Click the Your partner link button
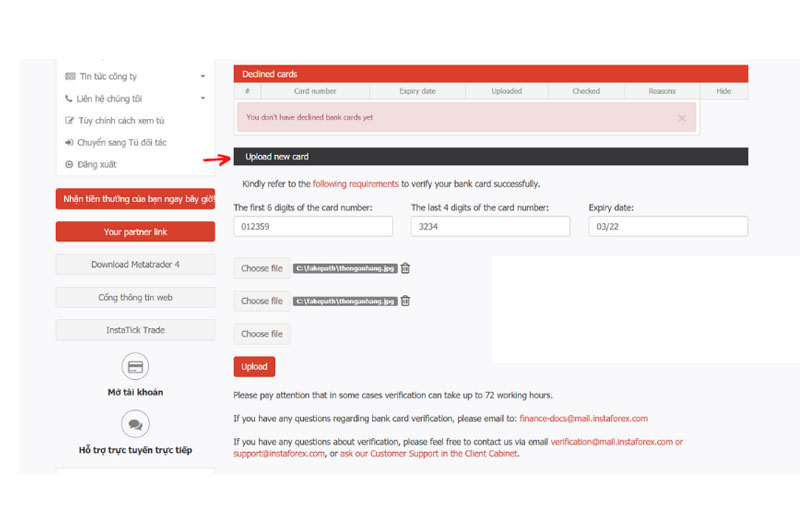The width and height of the screenshot is (800, 522). pos(135,232)
